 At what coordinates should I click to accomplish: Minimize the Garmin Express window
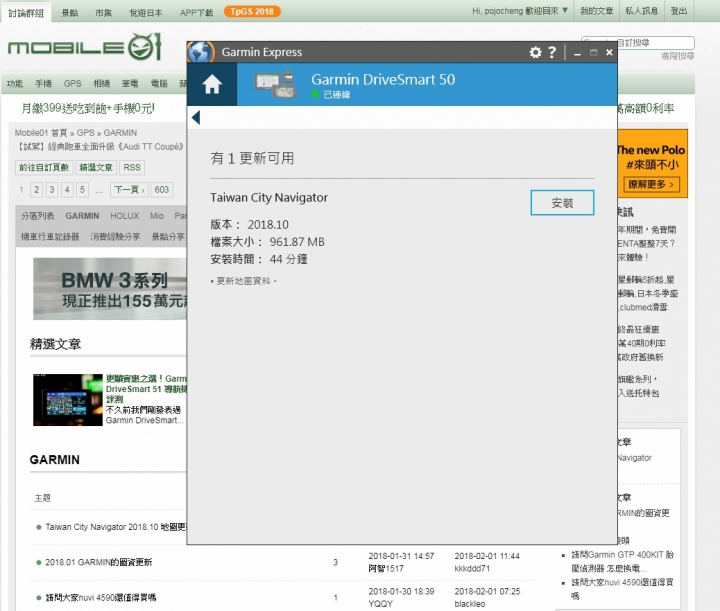tap(577, 53)
